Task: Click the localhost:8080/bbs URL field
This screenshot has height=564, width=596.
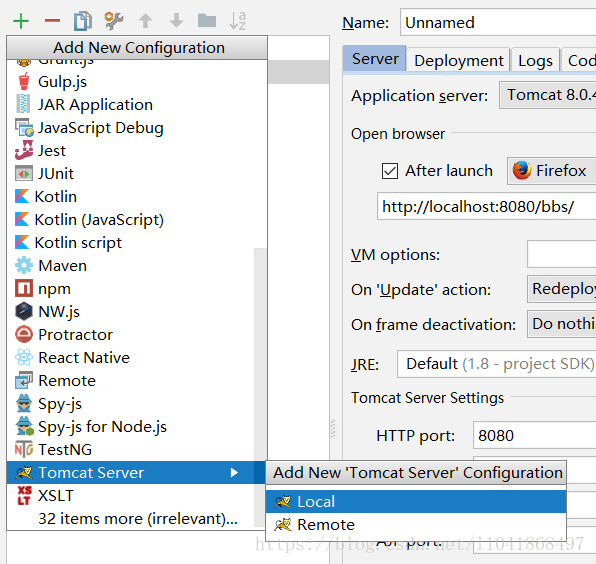Action: [487, 206]
